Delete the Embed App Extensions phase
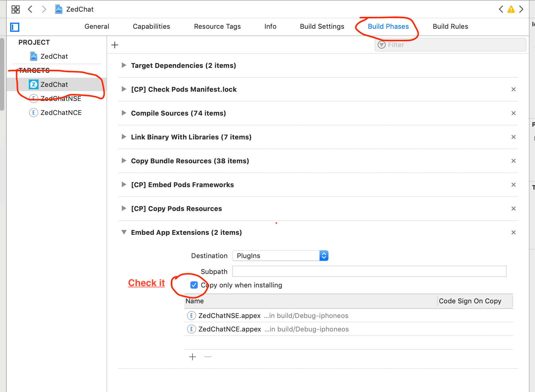 (x=514, y=232)
